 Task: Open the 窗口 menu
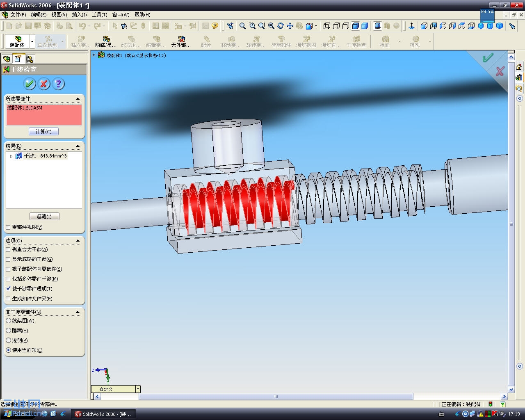[121, 15]
